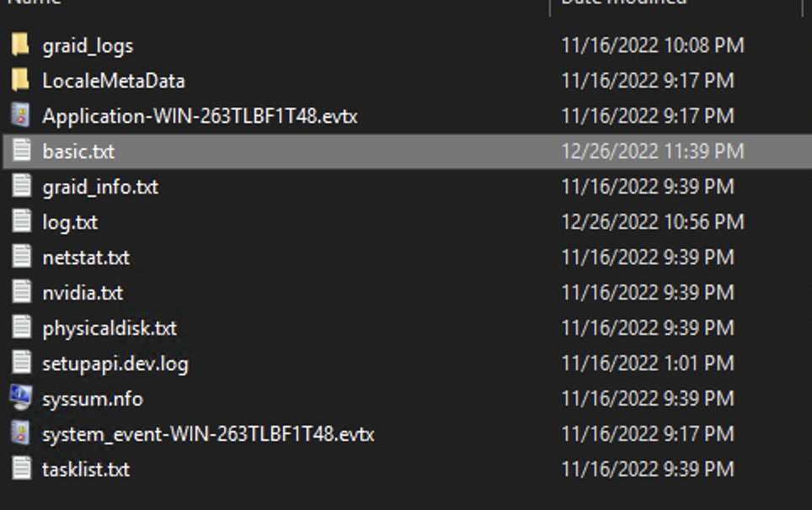Click the 11/16/2022 1:01 PM date entry
The image size is (812, 510).
(x=648, y=363)
